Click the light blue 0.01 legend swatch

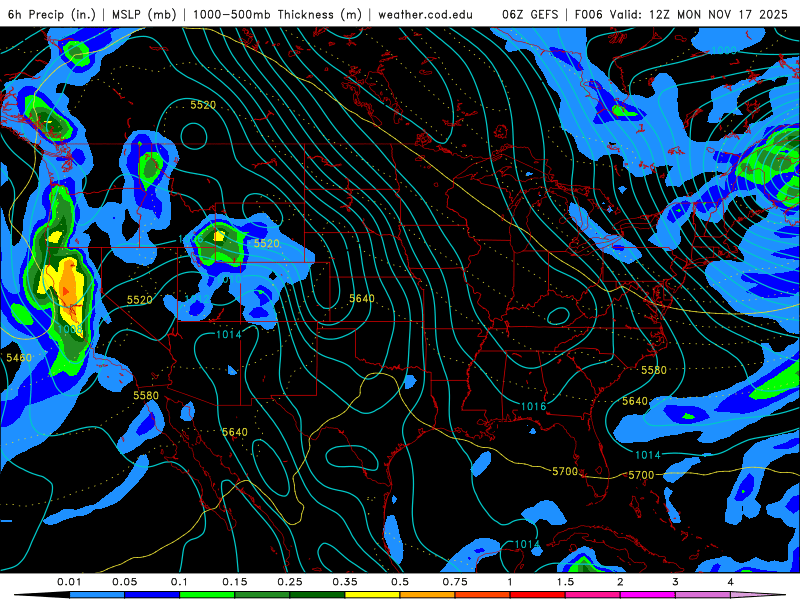pos(97,595)
